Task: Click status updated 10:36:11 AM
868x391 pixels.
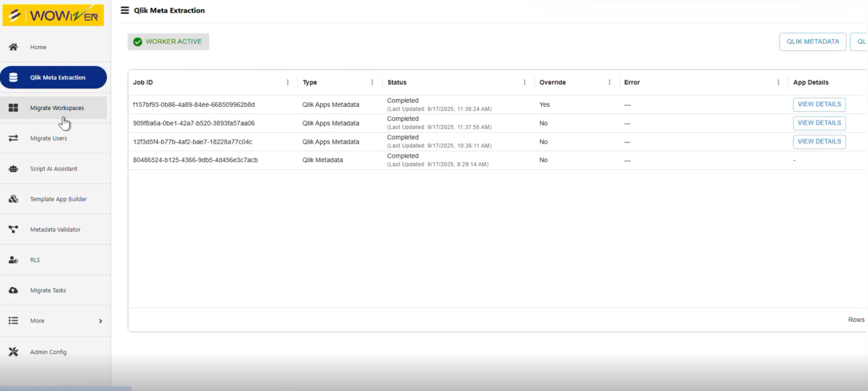Action: pyautogui.click(x=439, y=146)
